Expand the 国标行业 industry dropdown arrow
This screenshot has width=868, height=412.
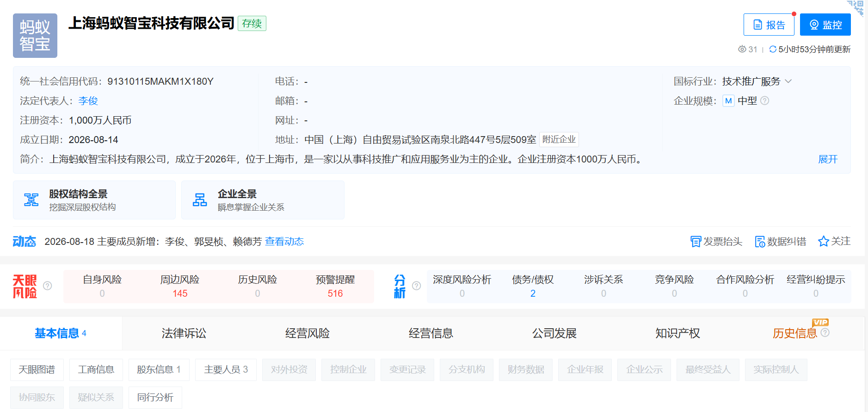[x=788, y=81]
